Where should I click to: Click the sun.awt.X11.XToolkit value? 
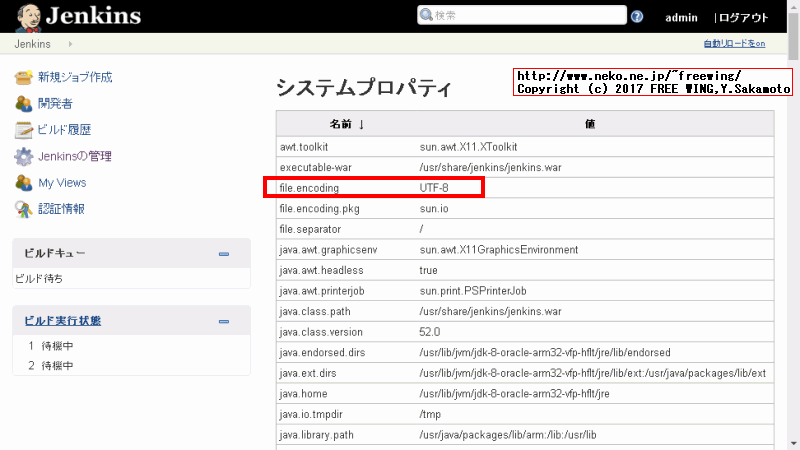(x=468, y=147)
